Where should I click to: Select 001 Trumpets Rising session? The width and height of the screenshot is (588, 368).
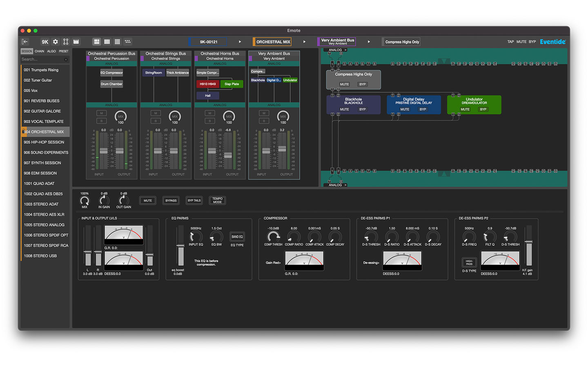(45, 70)
